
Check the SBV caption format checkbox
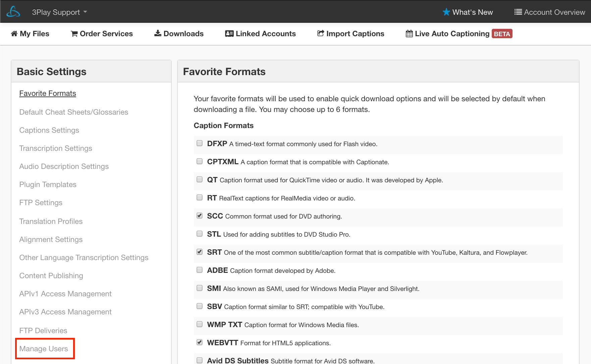click(200, 306)
